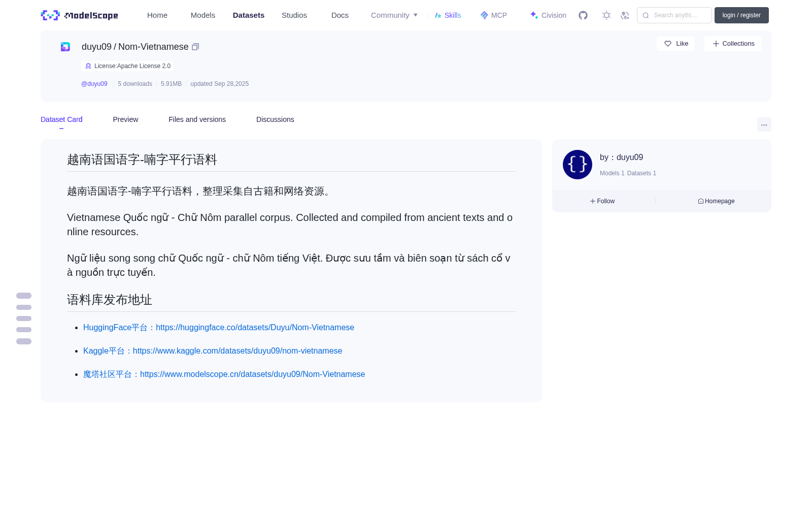This screenshot has width=812, height=508.
Task: Click the dataset avatar icon beside duyu09
Action: coord(65,47)
